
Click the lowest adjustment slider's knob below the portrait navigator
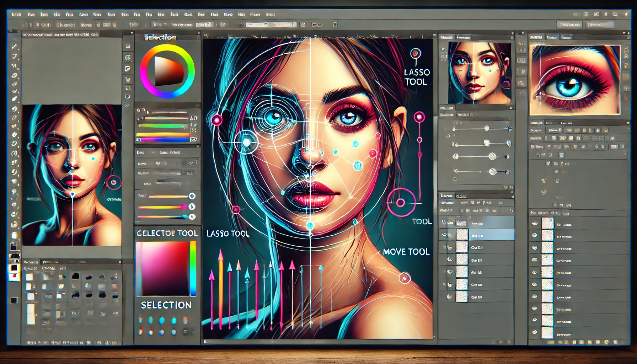pyautogui.click(x=493, y=172)
